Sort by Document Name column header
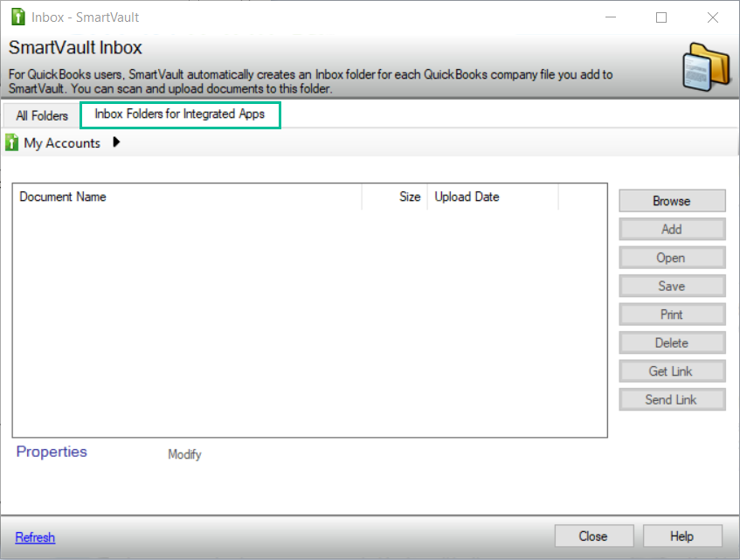 [63, 197]
